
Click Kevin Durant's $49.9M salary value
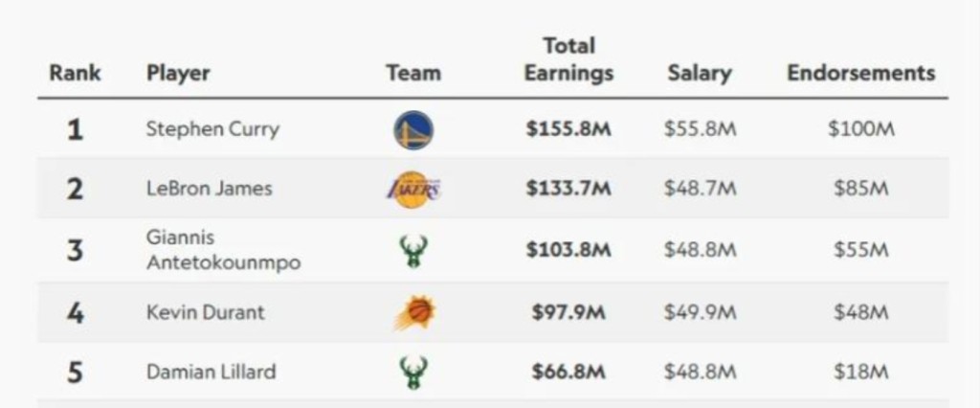(x=700, y=312)
